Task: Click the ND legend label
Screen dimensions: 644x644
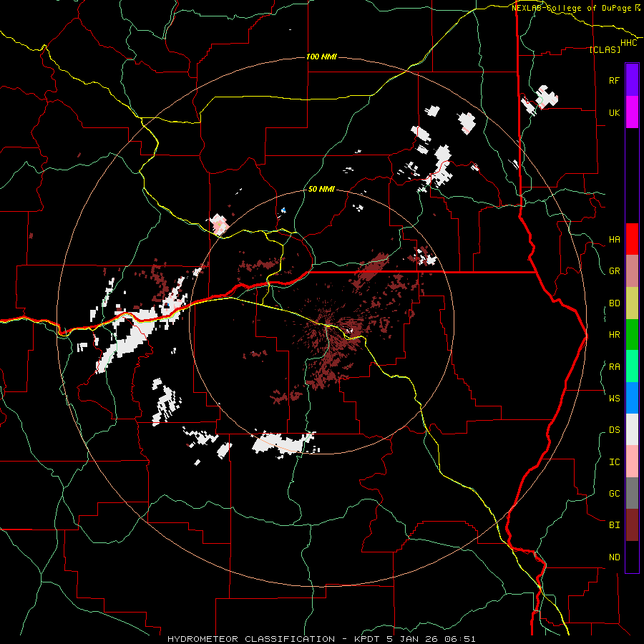Action: pos(615,557)
